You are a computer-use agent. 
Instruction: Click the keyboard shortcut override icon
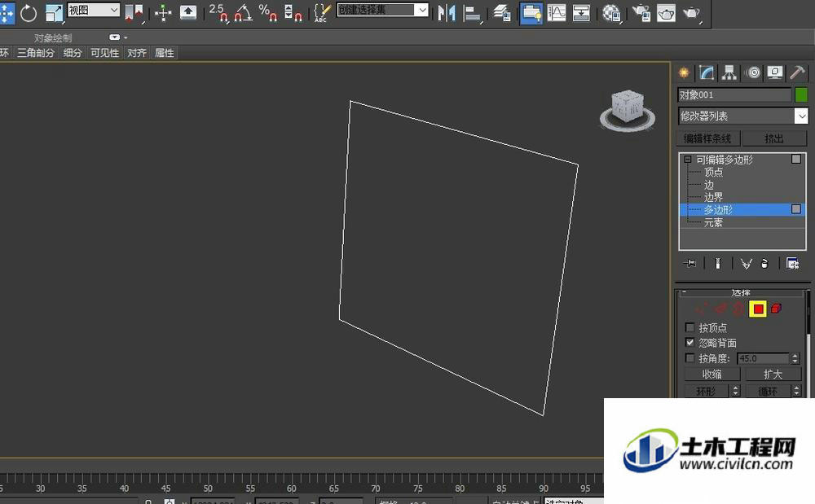coord(188,12)
